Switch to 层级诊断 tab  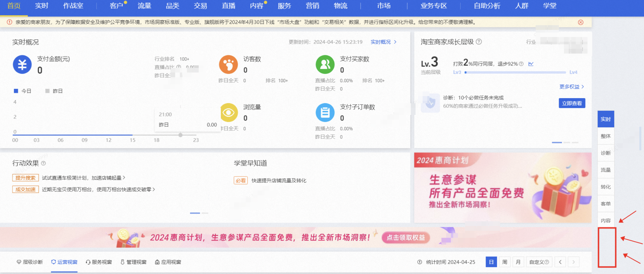[30, 262]
